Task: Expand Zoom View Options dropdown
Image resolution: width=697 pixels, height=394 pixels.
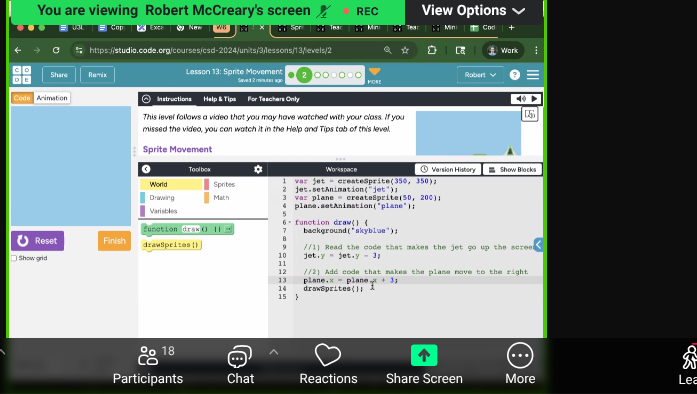Action: pyautogui.click(x=473, y=11)
